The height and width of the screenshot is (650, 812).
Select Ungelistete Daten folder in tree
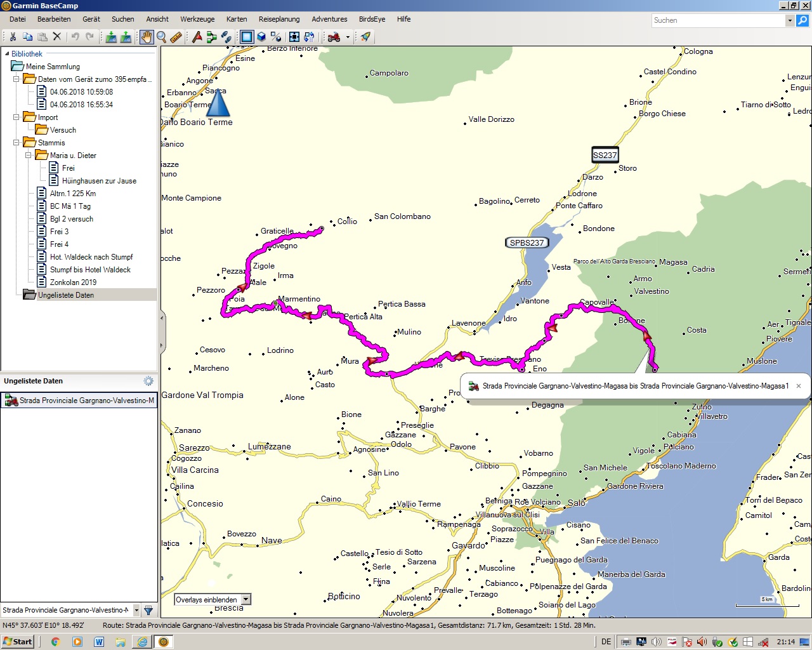(x=65, y=295)
